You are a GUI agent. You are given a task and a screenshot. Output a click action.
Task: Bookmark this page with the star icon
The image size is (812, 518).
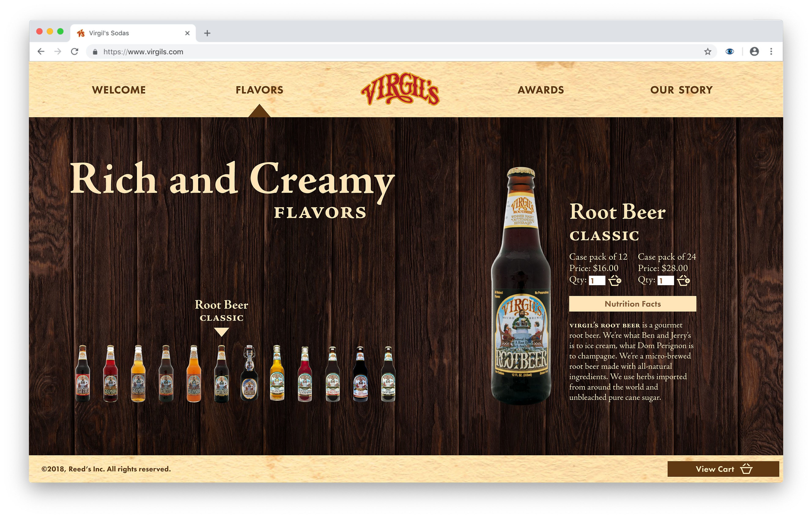pos(708,52)
